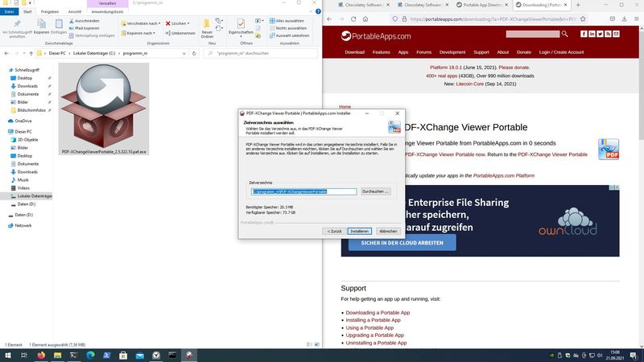
Task: Open Microsoft Edge from the taskbar
Action: pos(90,356)
